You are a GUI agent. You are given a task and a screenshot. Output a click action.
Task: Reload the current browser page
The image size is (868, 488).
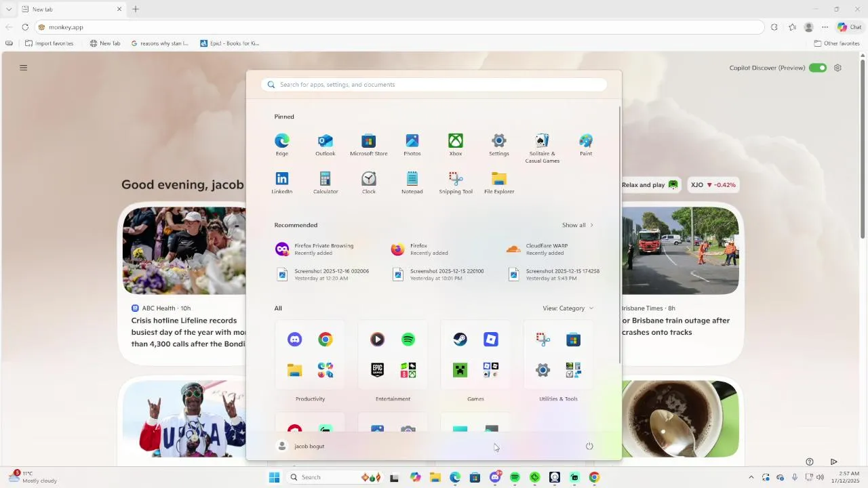pos(25,27)
